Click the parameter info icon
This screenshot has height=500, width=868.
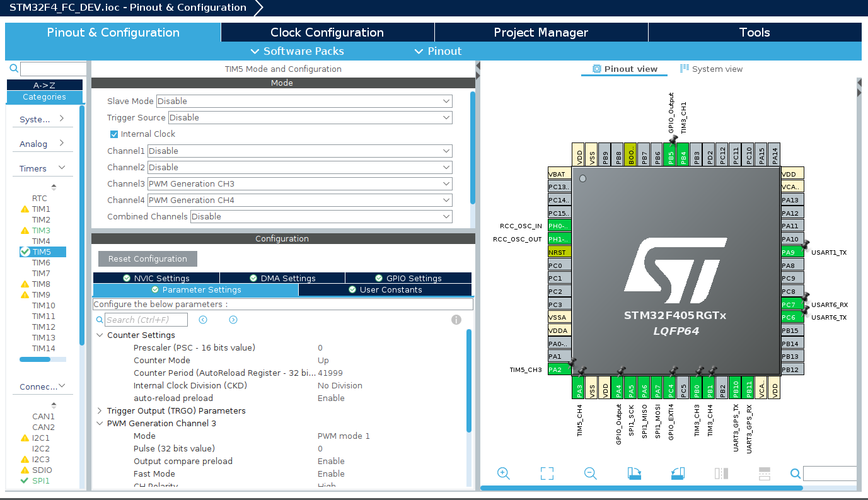[456, 320]
